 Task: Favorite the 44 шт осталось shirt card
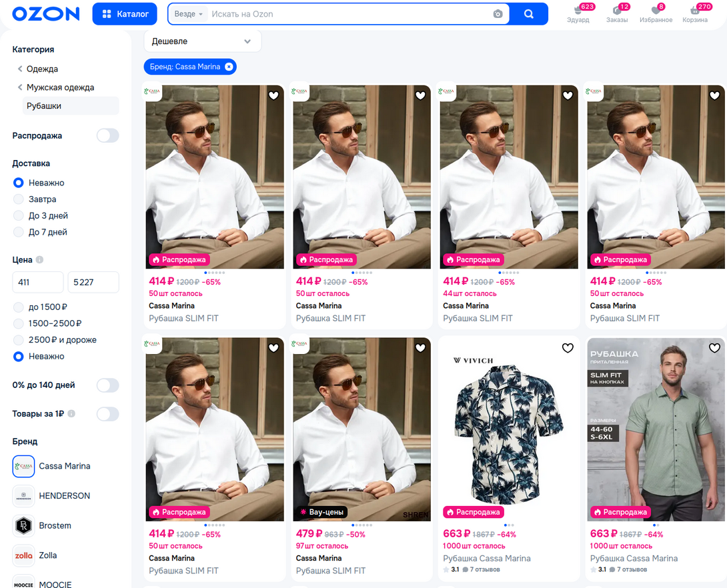[568, 95]
